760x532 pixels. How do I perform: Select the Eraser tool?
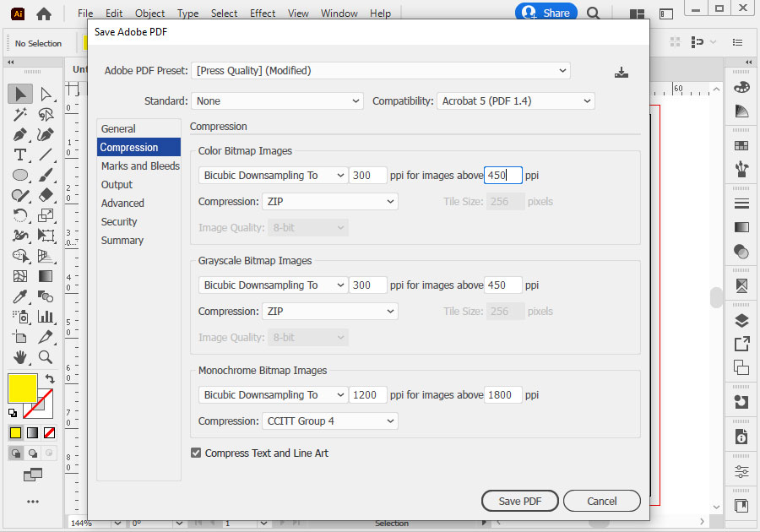coord(46,195)
